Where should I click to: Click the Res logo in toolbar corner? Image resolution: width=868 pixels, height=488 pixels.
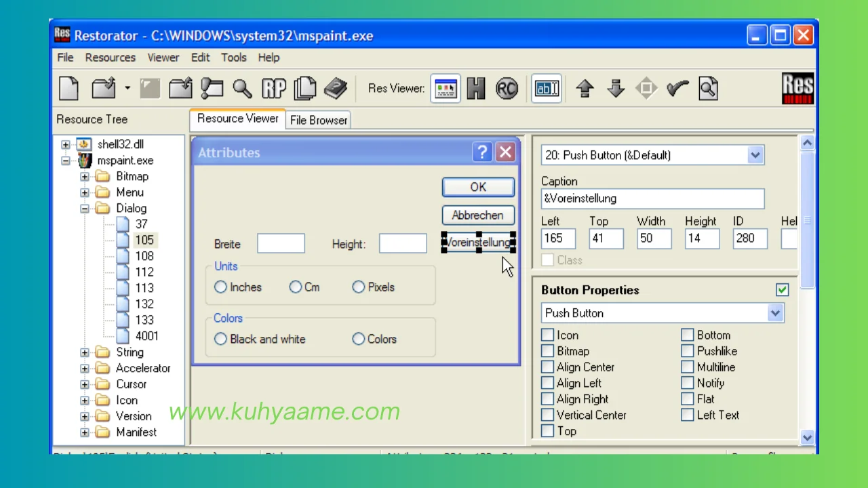797,88
